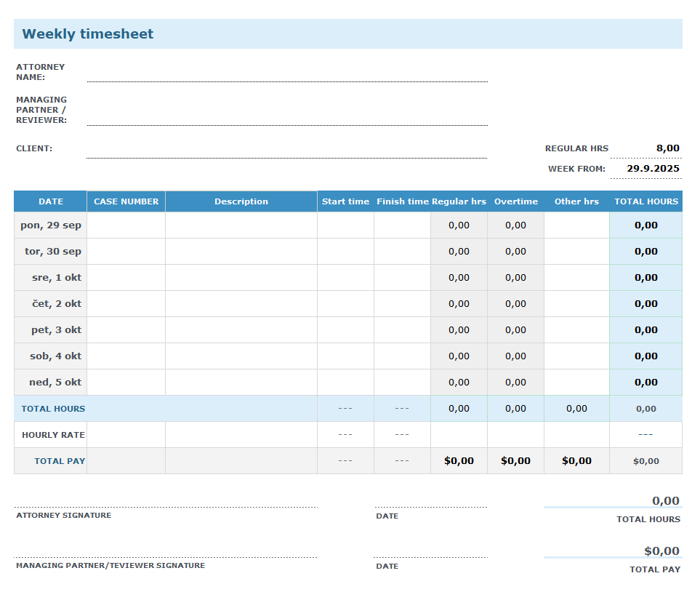Select the Managing Partner / Reviewer field
Image resolution: width=700 pixels, height=592 pixels.
point(287,111)
